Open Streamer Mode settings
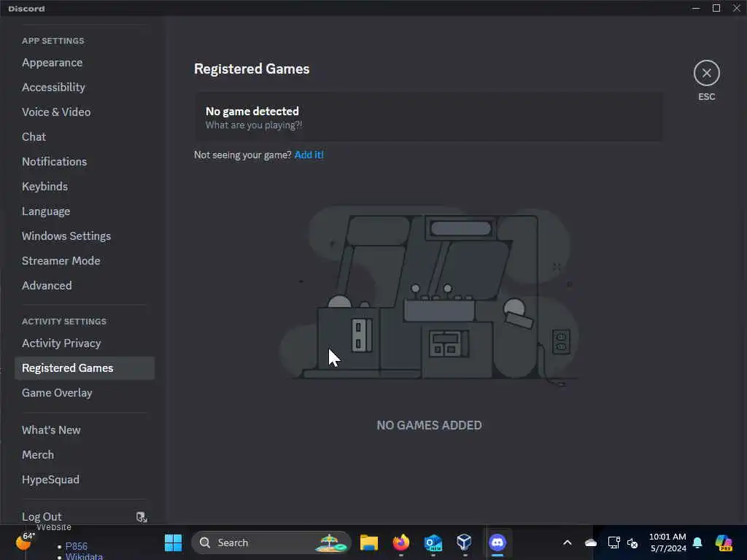This screenshot has width=747, height=560. (61, 260)
